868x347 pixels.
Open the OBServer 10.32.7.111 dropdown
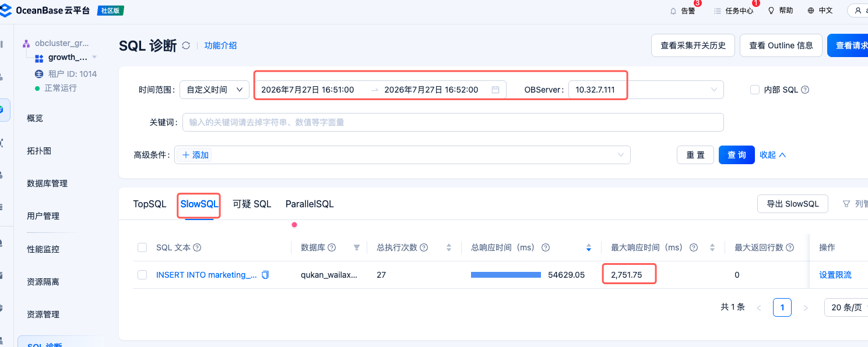pos(646,90)
